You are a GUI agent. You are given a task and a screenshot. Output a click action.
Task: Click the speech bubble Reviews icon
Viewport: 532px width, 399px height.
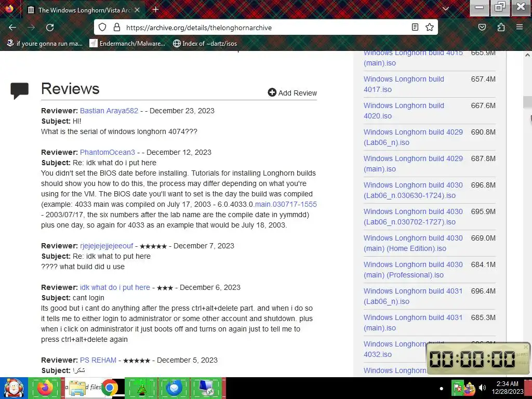point(19,90)
